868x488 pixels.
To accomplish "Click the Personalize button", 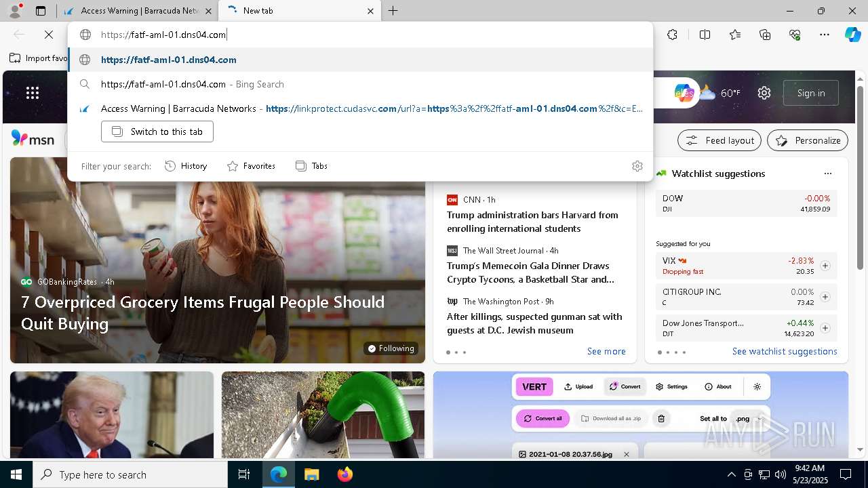I will (808, 140).
